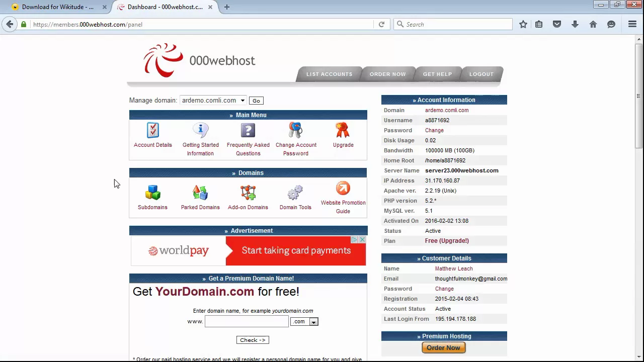Click the Order Now premium hosting button
The height and width of the screenshot is (362, 644).
[x=443, y=347]
